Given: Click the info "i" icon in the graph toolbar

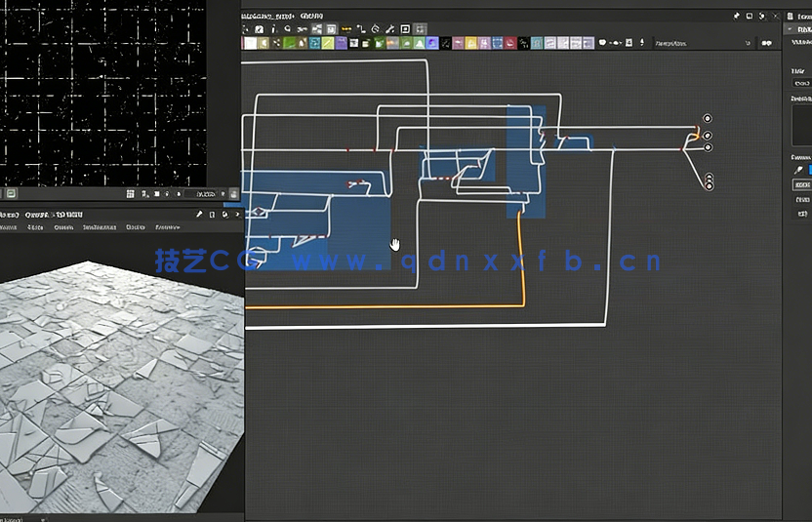Looking at the screenshot, I should tap(273, 29).
